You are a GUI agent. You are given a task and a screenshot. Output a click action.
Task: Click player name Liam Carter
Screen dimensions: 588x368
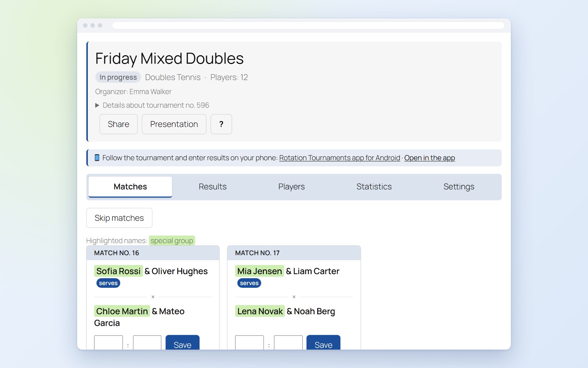[316, 271]
